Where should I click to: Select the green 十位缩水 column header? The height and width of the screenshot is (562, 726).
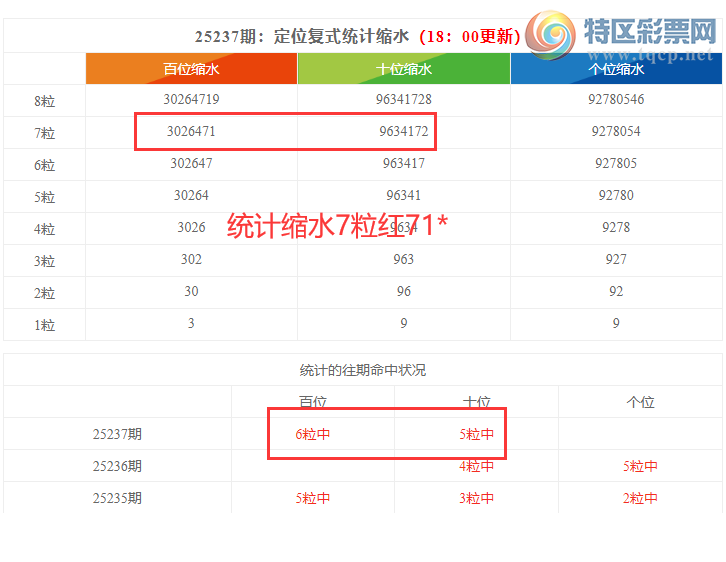click(x=404, y=69)
